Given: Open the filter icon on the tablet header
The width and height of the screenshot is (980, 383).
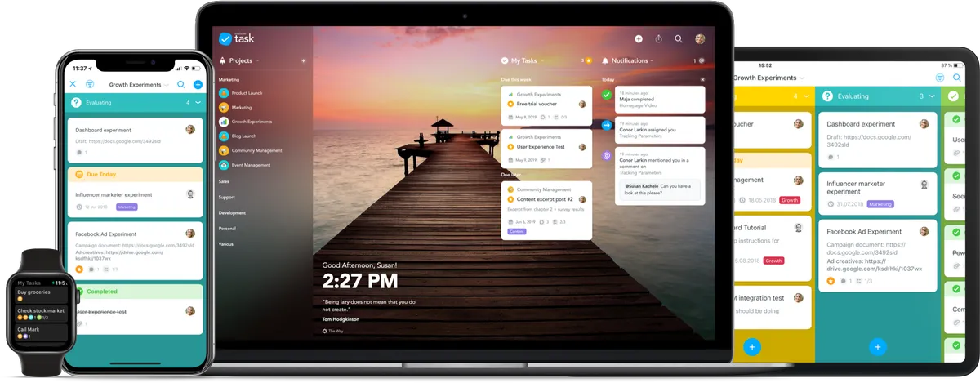Looking at the screenshot, I should pos(940,78).
